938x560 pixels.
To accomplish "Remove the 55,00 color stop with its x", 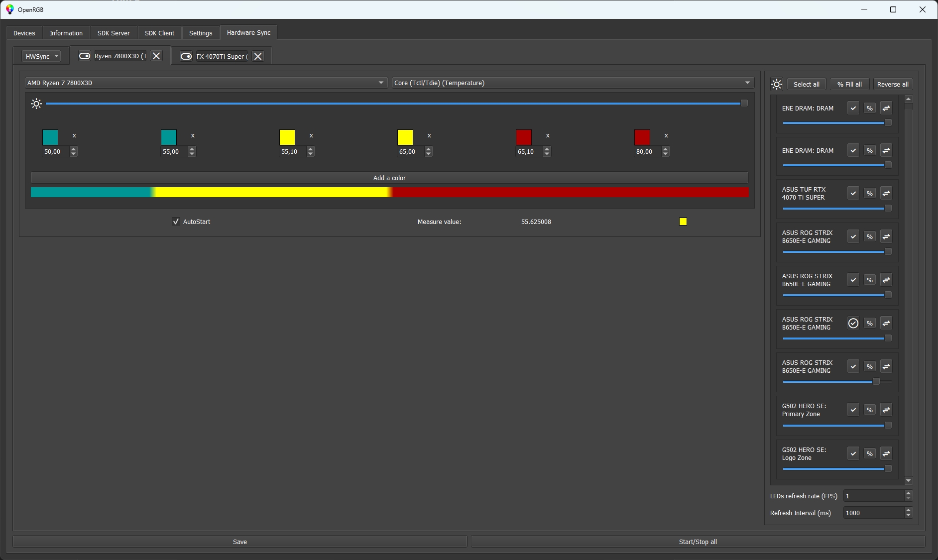I will tap(193, 135).
